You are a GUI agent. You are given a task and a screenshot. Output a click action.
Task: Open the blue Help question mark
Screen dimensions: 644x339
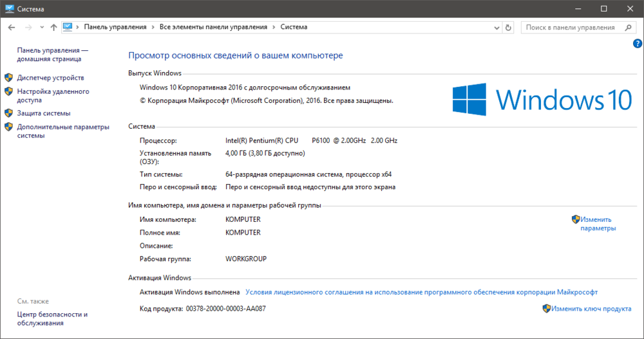[x=638, y=43]
